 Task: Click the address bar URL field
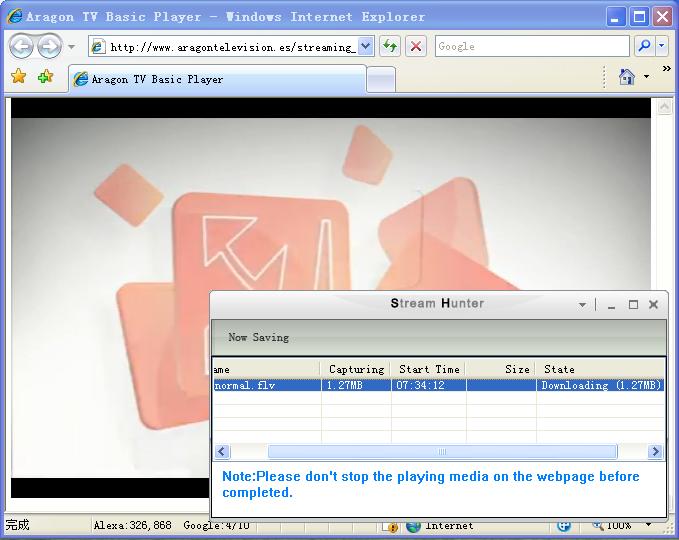tap(233, 46)
